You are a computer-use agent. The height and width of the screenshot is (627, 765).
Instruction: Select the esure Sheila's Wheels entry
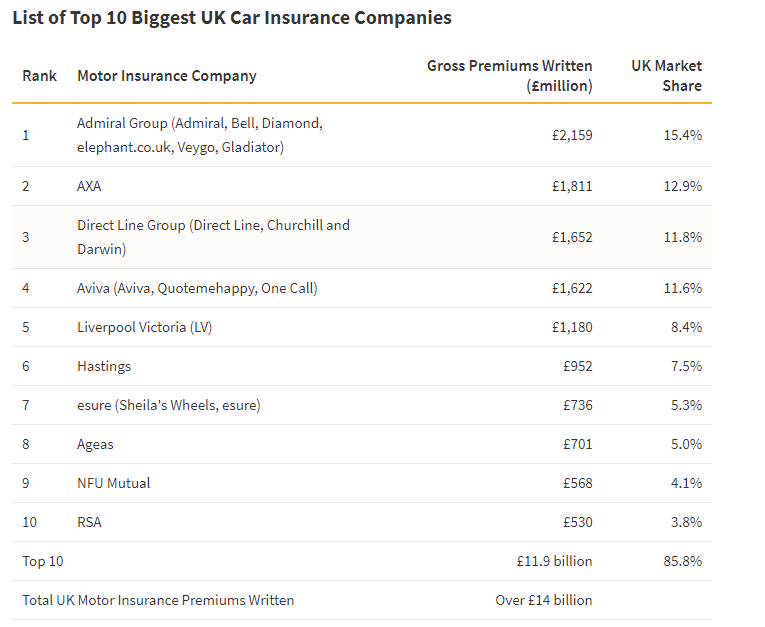pyautogui.click(x=168, y=405)
